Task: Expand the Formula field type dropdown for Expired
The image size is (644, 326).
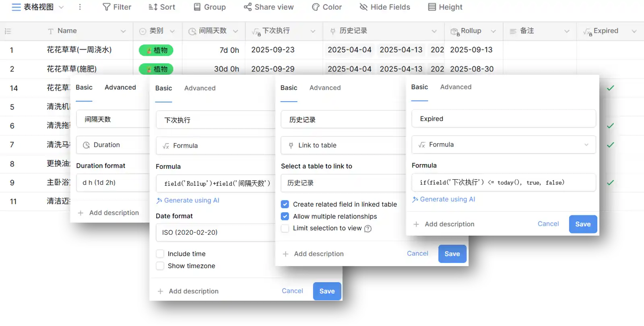Action: [586, 145]
